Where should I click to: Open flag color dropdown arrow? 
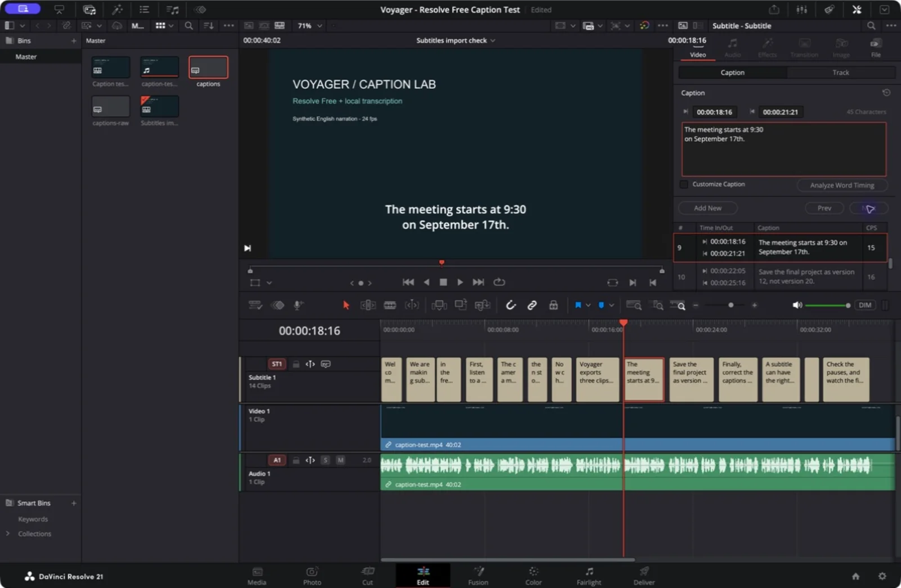point(588,305)
